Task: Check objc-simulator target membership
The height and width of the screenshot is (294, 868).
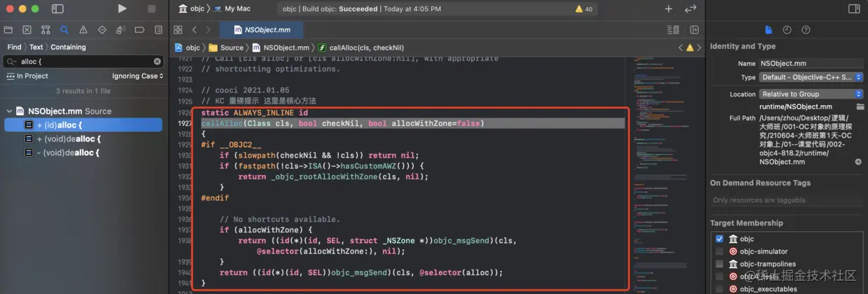Action: point(719,251)
